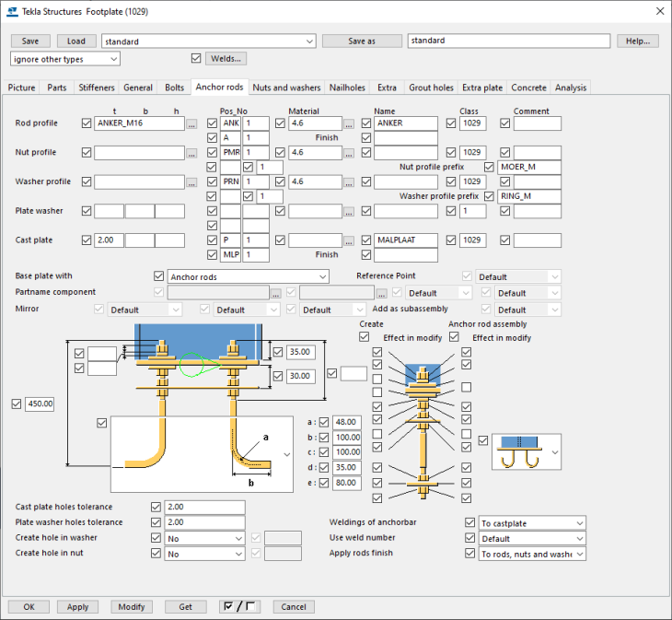Open the Nuts and washers tab
Viewport: 672px width, 620px height.
coord(286,88)
